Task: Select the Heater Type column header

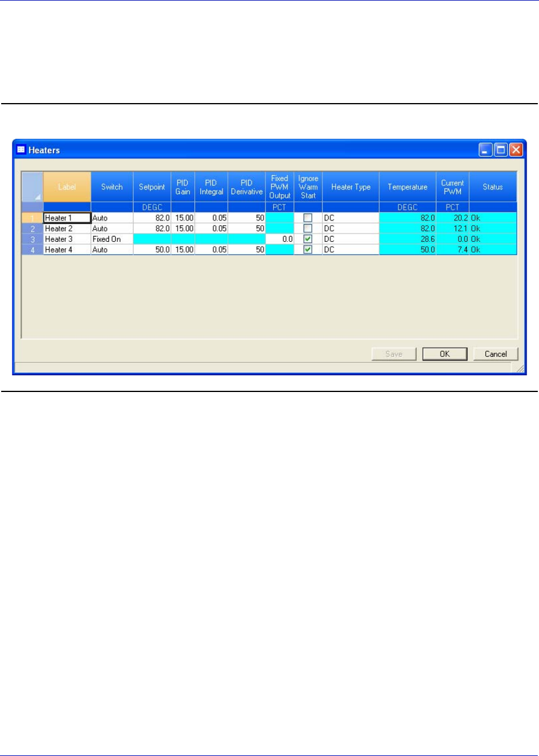Action: click(x=351, y=187)
